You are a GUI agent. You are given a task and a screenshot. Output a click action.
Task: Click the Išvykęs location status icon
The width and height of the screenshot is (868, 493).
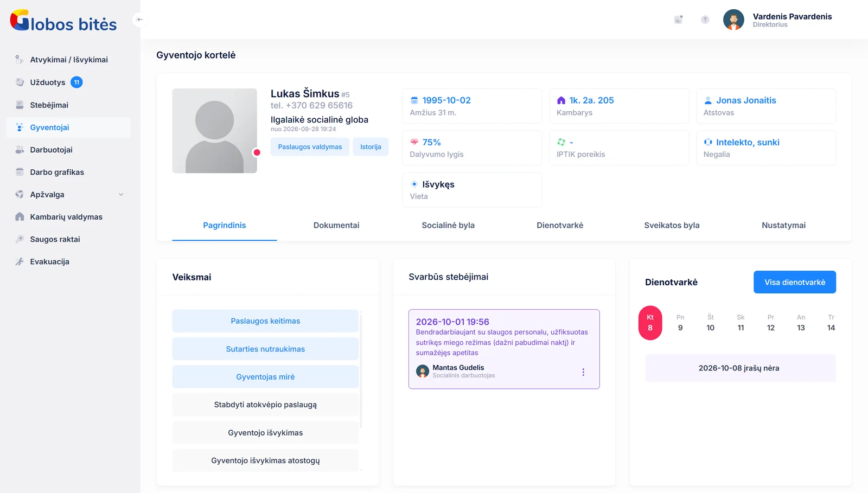(414, 184)
